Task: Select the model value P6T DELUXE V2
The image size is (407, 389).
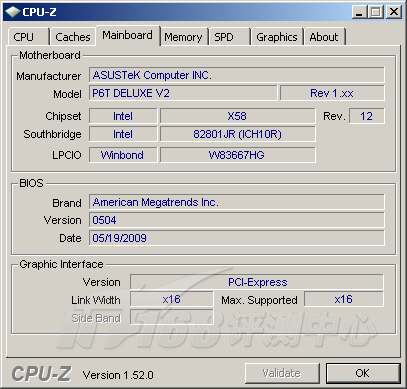Action: [183, 93]
